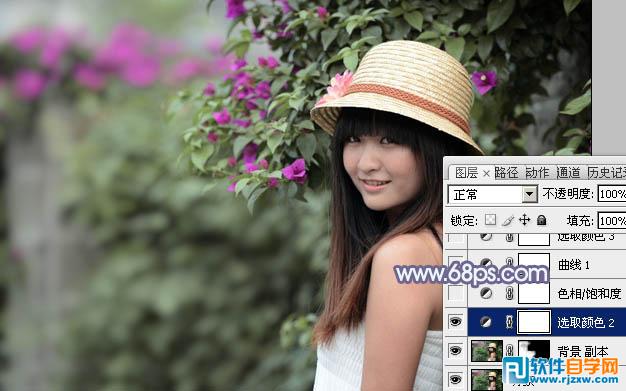626x391 pixels.
Task: Select the 图层 (Layers) tab
Action: (466, 173)
